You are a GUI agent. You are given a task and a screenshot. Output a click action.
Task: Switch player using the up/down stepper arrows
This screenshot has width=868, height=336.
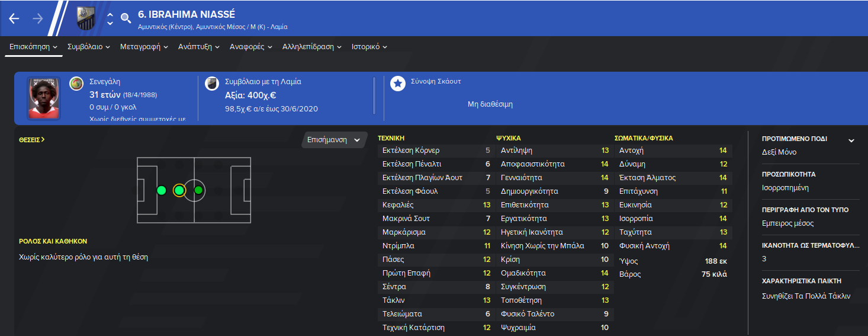pos(110,18)
